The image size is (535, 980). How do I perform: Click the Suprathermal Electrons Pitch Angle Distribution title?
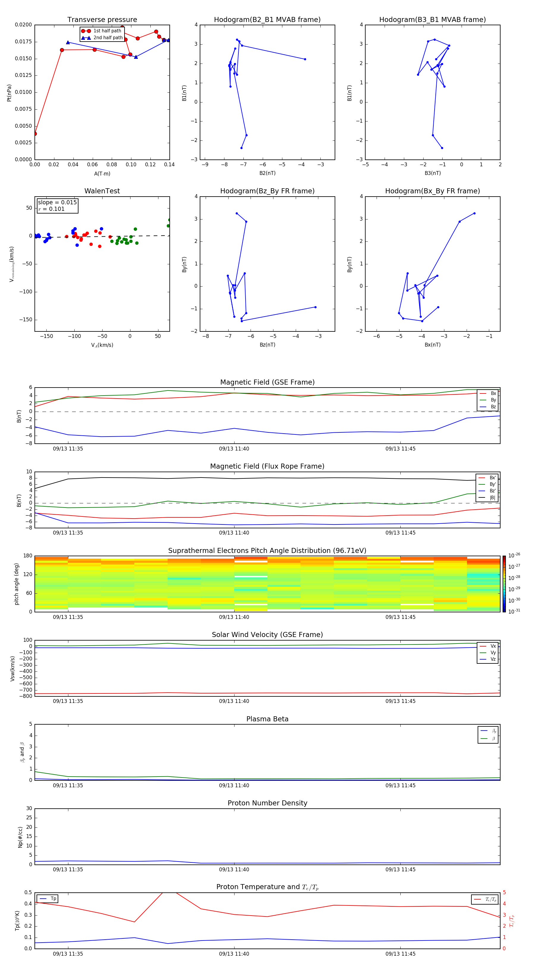pyautogui.click(x=267, y=551)
